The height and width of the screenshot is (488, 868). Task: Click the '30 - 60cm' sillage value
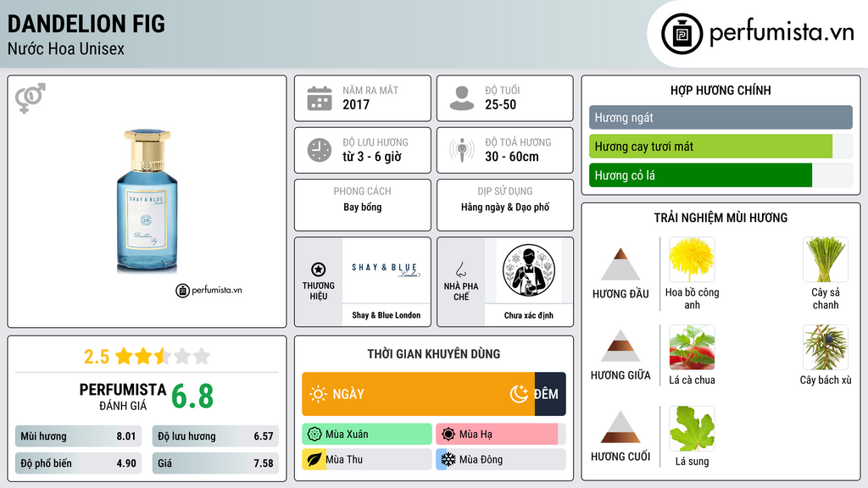pos(511,157)
